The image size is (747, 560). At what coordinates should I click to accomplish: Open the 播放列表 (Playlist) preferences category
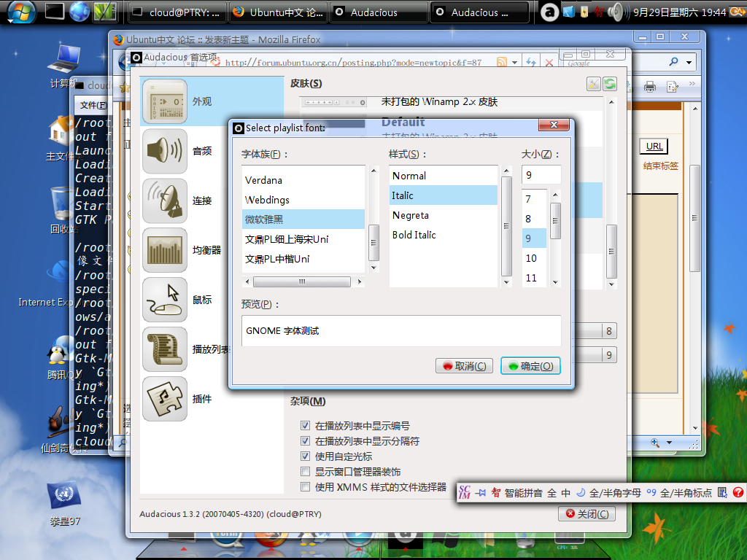[185, 349]
